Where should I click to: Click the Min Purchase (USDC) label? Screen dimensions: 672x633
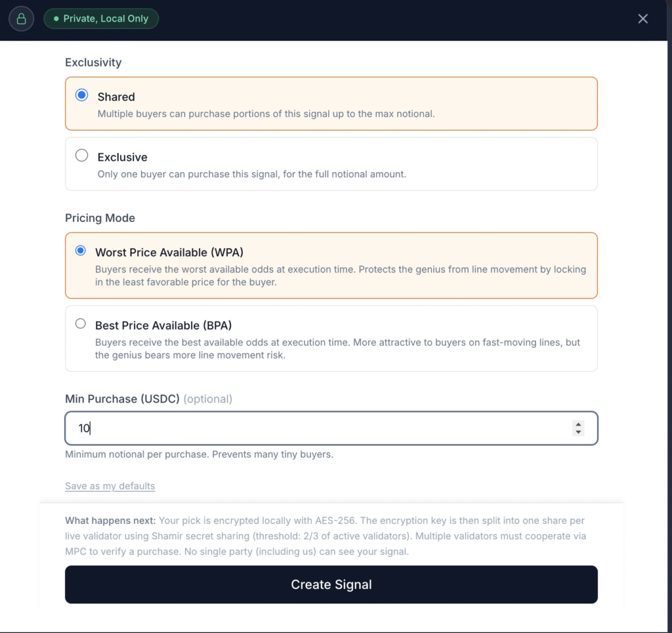pyautogui.click(x=122, y=399)
